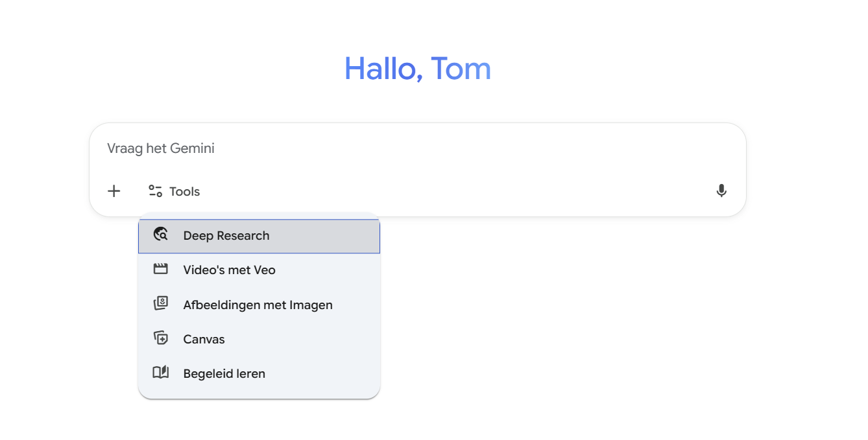Click the sliders icon beside Tools
The height and width of the screenshot is (440, 868).
[155, 191]
